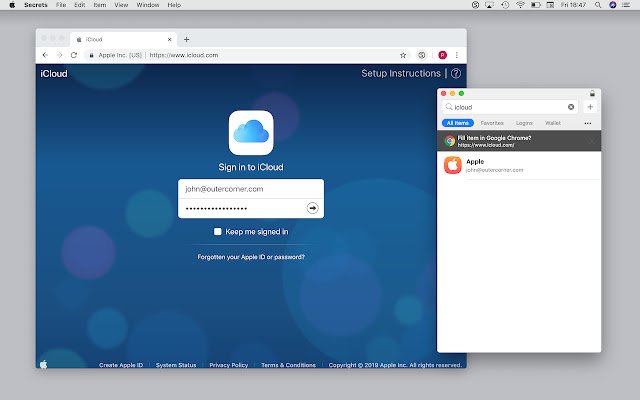
Task: Click the iCloud password field
Action: [243, 209]
